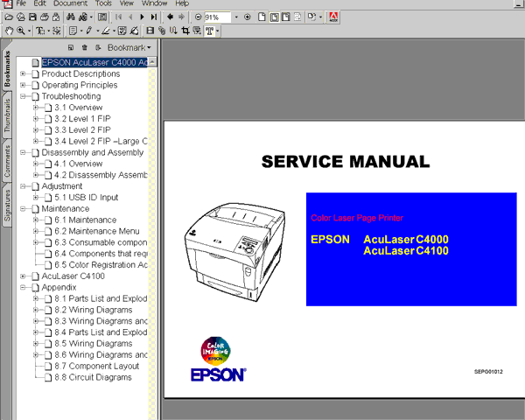Open the Window menu
Image resolution: width=525 pixels, height=420 pixels.
154,3
